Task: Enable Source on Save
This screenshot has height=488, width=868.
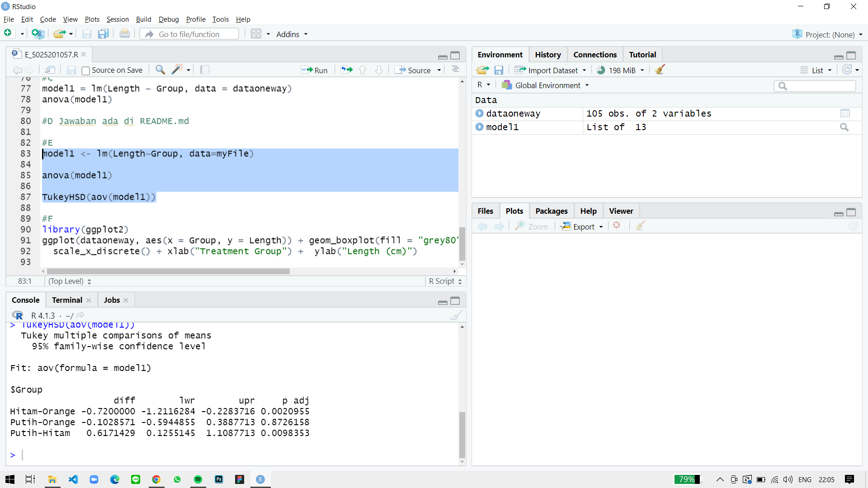Action: (x=85, y=70)
